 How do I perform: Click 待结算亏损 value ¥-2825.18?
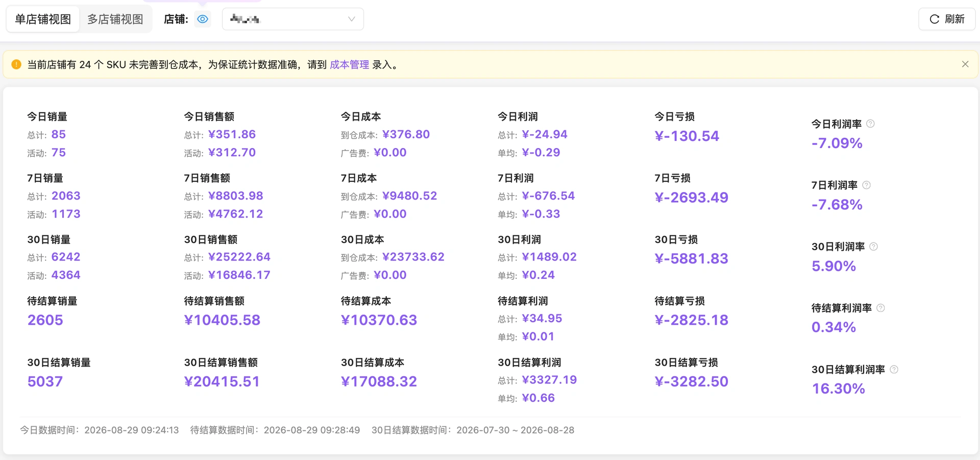(692, 320)
